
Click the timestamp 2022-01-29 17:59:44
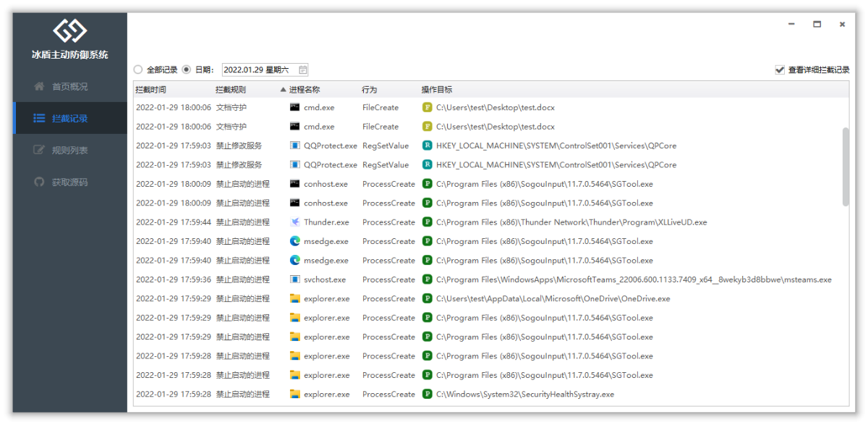pyautogui.click(x=174, y=222)
